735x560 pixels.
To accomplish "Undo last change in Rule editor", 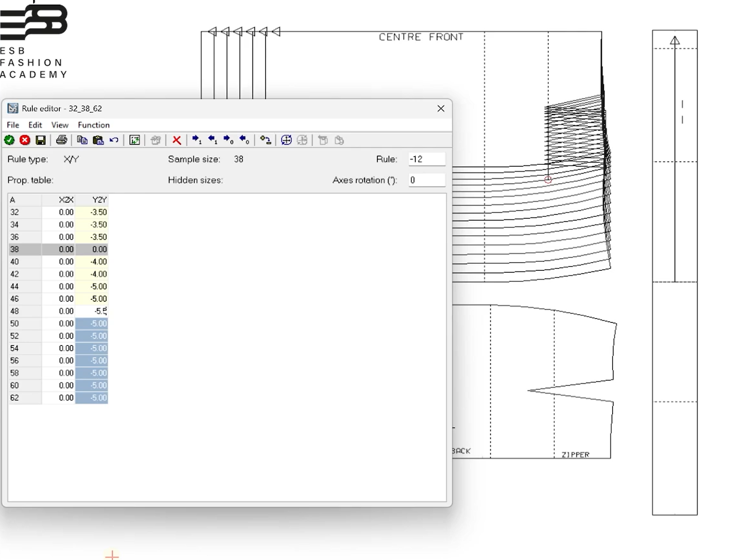I will pyautogui.click(x=114, y=140).
